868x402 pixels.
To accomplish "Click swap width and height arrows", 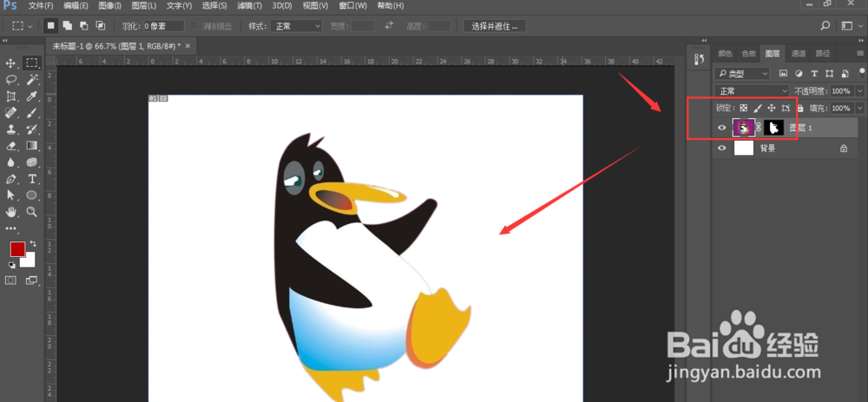I will coord(389,25).
